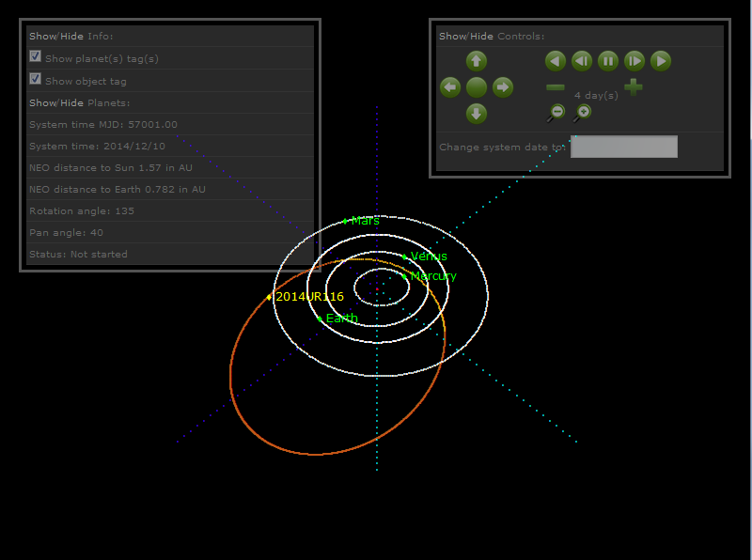Click the center round reset button
752x560 pixels.
pos(477,87)
